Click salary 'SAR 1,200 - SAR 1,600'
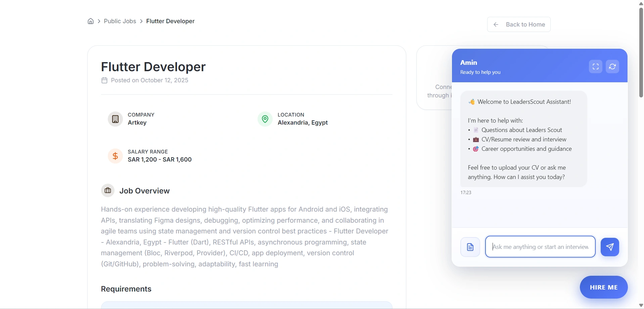This screenshot has width=644, height=309. pos(160,160)
